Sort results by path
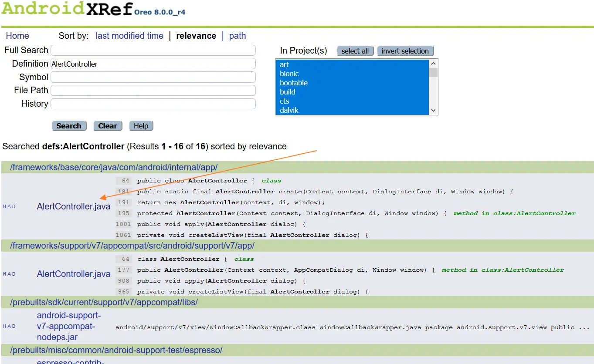The height and width of the screenshot is (364, 594). (238, 36)
